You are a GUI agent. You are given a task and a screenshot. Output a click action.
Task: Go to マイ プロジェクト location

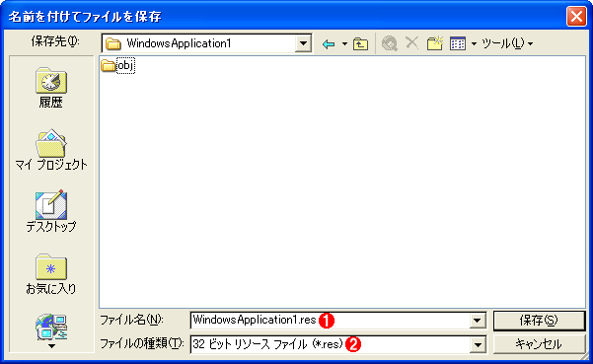click(x=51, y=150)
